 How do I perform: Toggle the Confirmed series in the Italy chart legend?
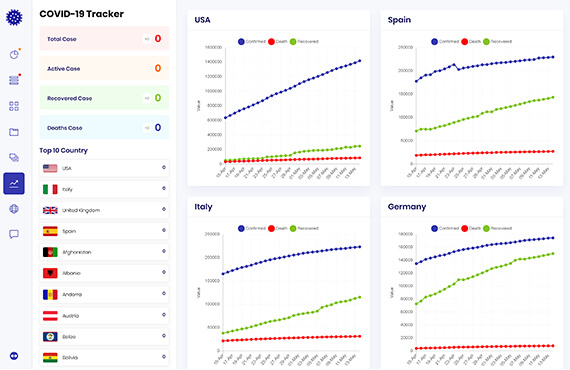(252, 228)
